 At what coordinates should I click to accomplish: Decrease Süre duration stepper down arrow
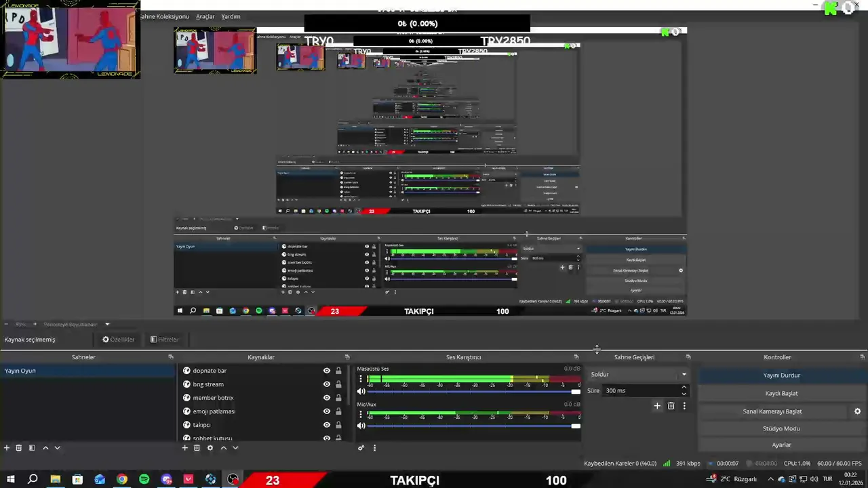pyautogui.click(x=684, y=394)
